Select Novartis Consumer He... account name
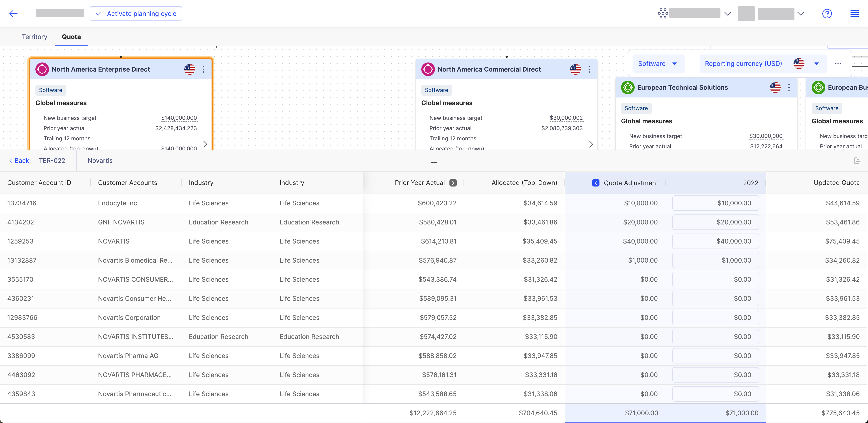Screen dimensions: 868x423 coord(134,299)
